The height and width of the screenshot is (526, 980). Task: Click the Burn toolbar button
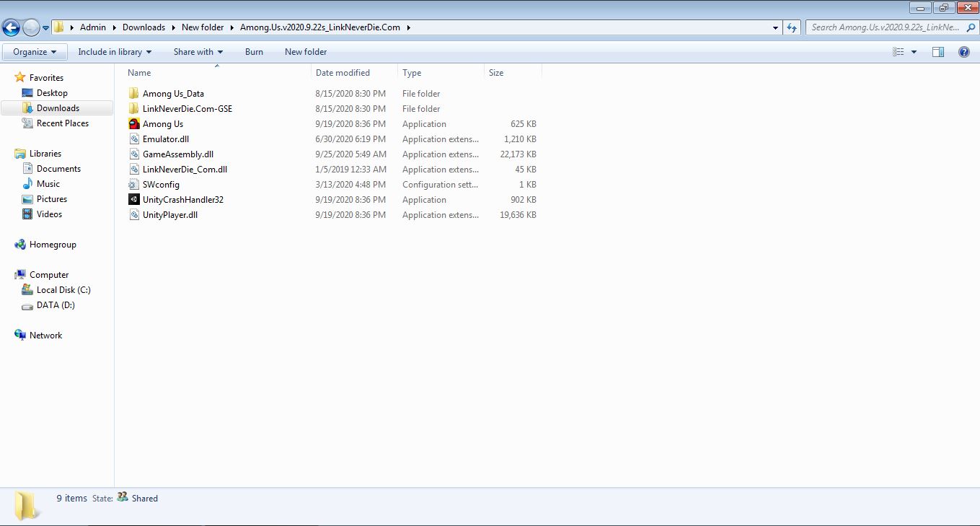(254, 52)
